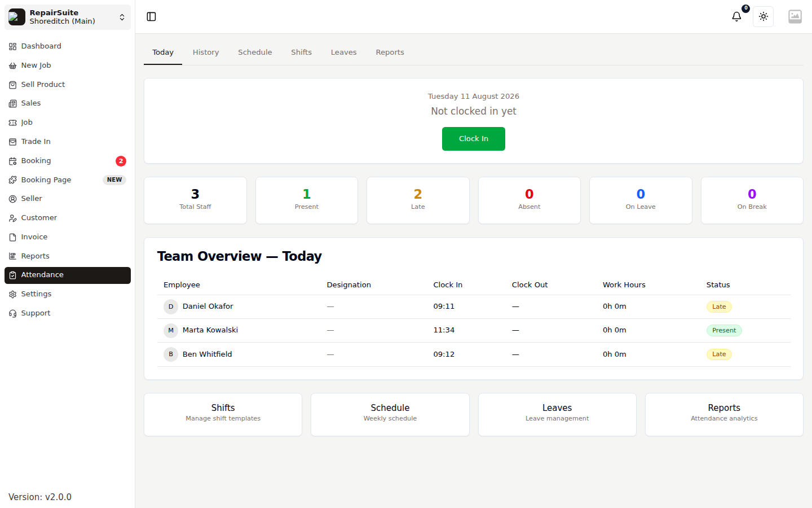Click the Settings gear icon
Image resolution: width=812 pixels, height=508 pixels.
click(12, 294)
